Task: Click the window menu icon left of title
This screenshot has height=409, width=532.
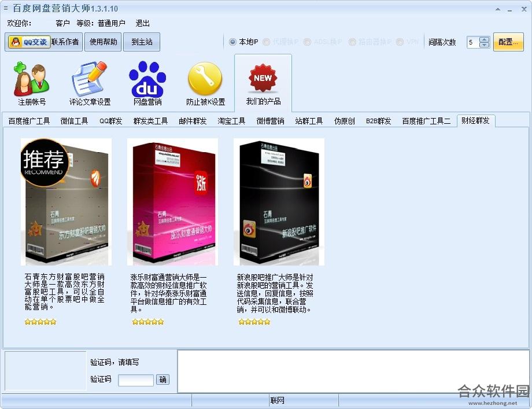Action: (5, 8)
